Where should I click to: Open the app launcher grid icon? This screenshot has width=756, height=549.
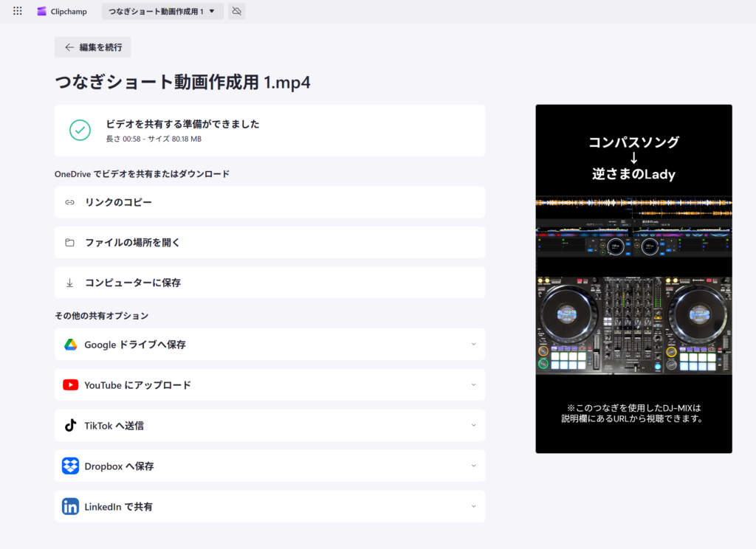pyautogui.click(x=18, y=11)
